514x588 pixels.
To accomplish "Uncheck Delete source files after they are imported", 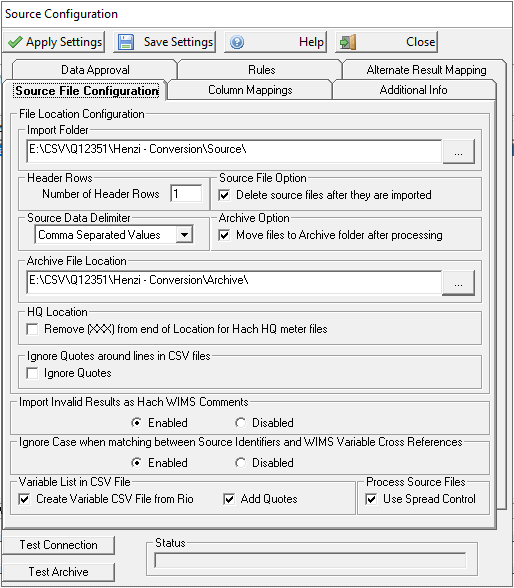I will 224,195.
